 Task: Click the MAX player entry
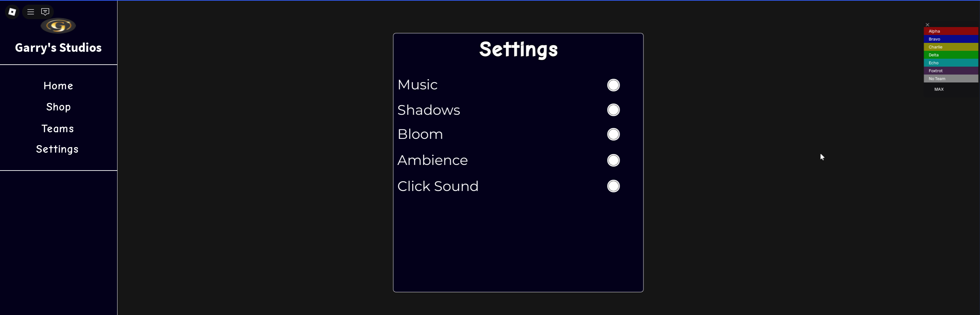pyautogui.click(x=939, y=89)
